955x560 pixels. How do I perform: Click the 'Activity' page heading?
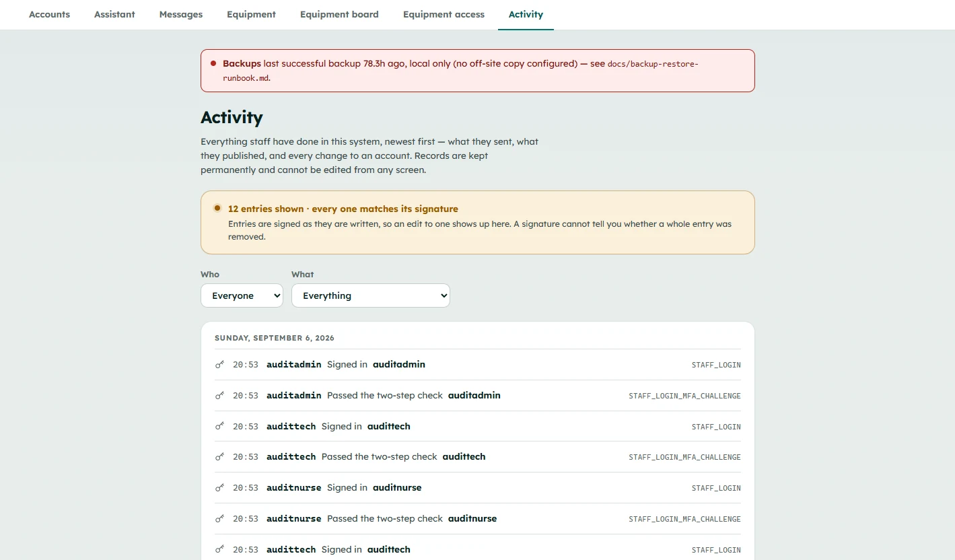click(x=232, y=117)
